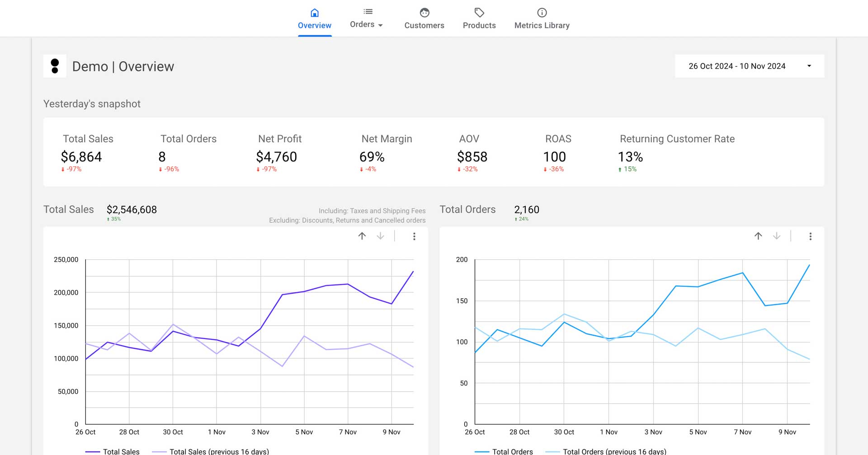Click the Yesterday's snapshot heading
This screenshot has height=455, width=868.
92,104
